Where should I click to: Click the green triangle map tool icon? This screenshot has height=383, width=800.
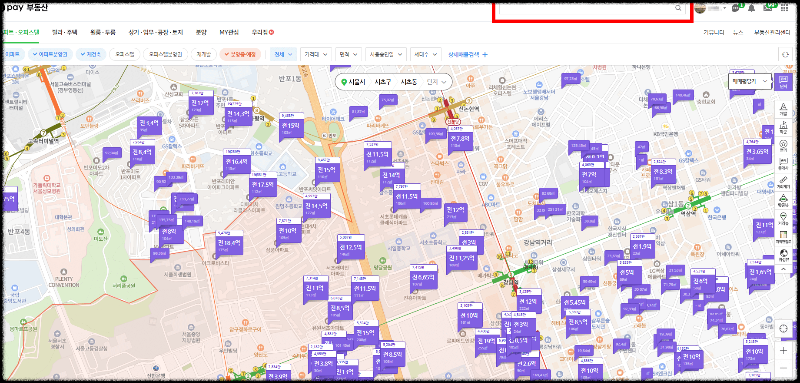(x=783, y=199)
